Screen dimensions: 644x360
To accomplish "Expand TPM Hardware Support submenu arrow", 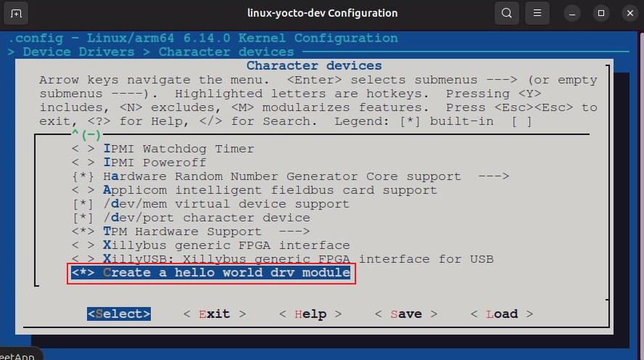I will point(294,232).
